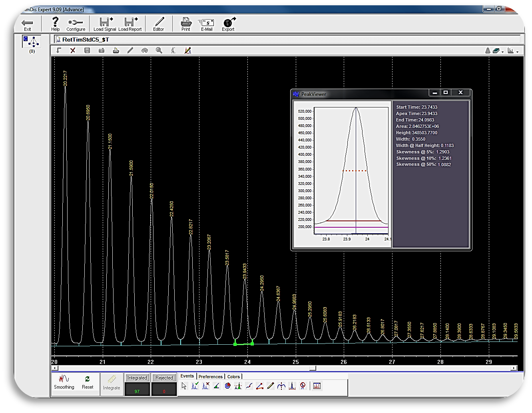Click the red X delete icon
Image resolution: width=532 pixels, height=413 pixels.
(x=73, y=50)
